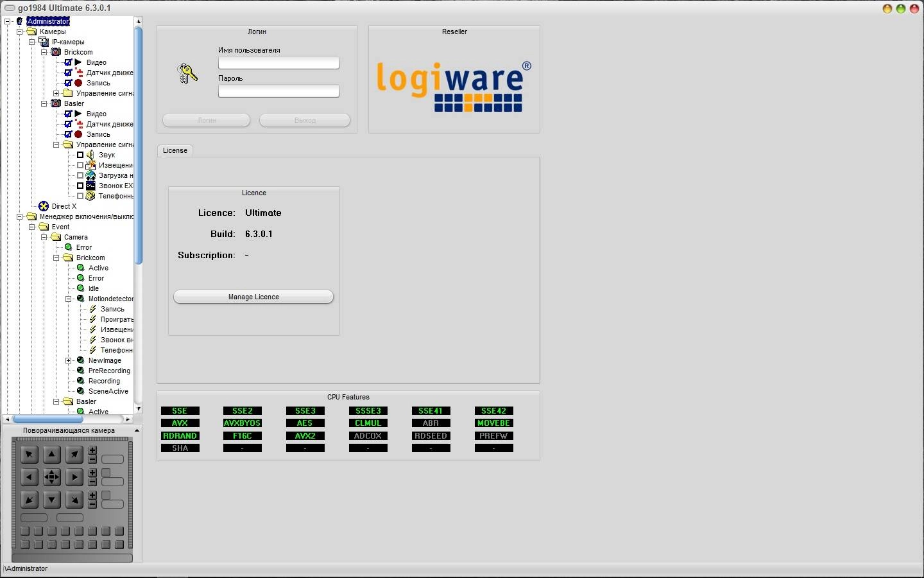The width and height of the screenshot is (924, 578).
Task: Click the Извещени mail notification icon
Action: pyautogui.click(x=90, y=165)
